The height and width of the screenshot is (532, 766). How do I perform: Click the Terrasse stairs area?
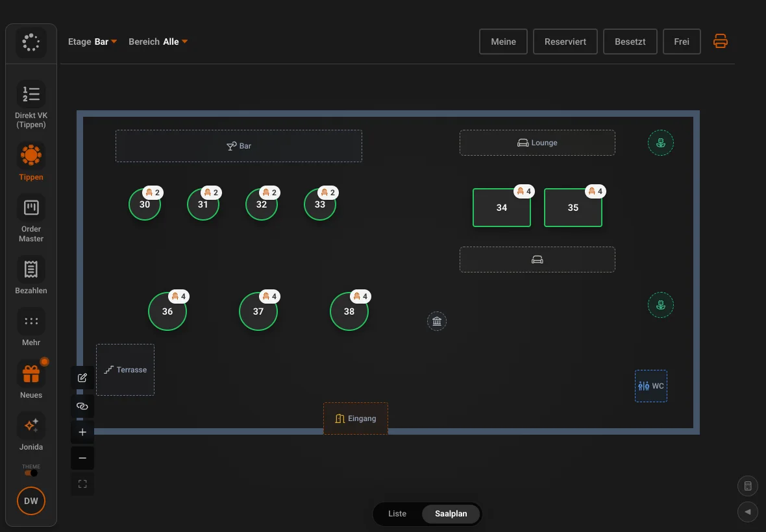[x=125, y=369]
